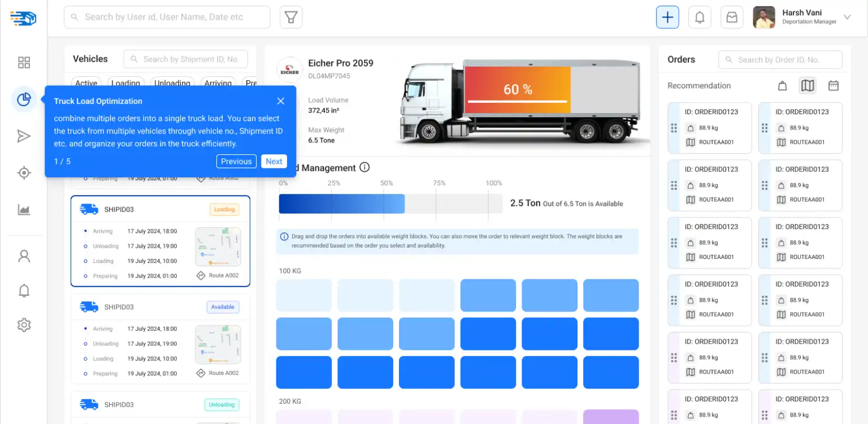Select the map view icon in Orders panel
This screenshot has width=868, height=424.
point(808,85)
